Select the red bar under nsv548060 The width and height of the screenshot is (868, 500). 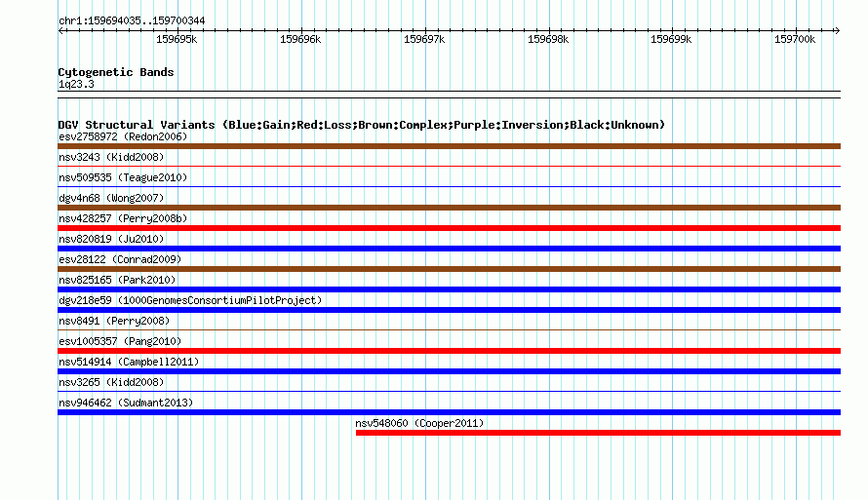pyautogui.click(x=599, y=433)
